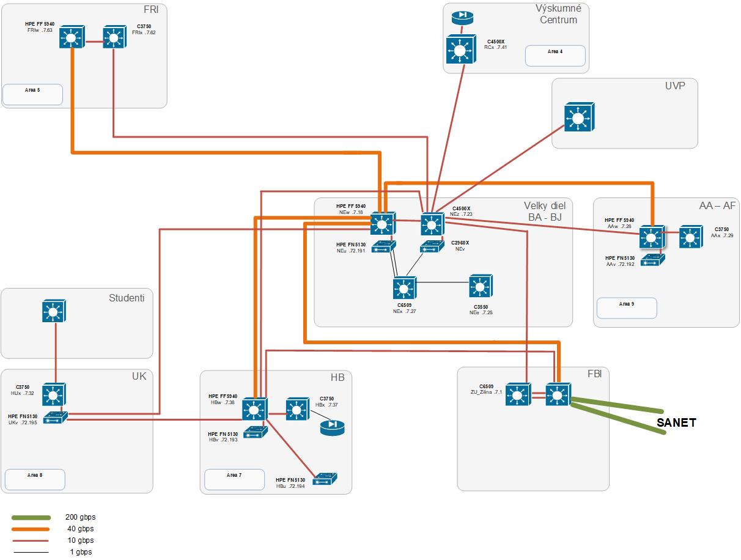Screen dimensions: 741x560
Task: Select the UK group title
Action: pyautogui.click(x=139, y=377)
